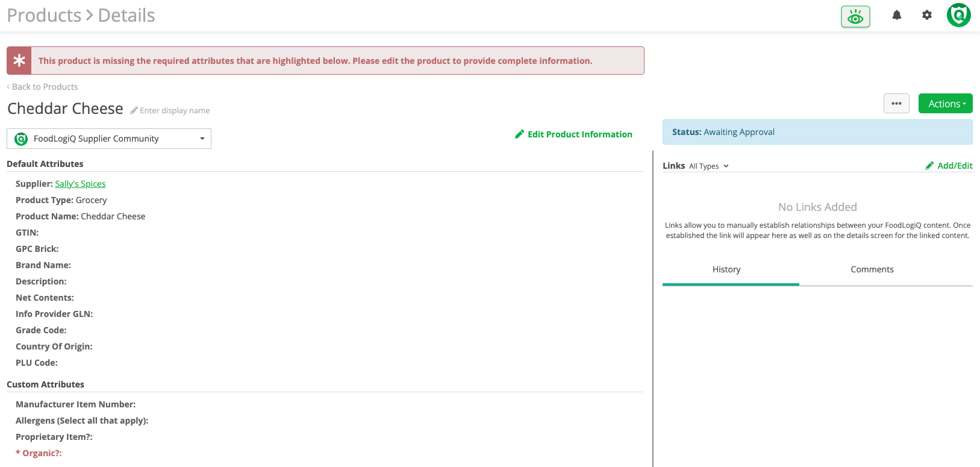This screenshot has width=980, height=467.
Task: Click the green eye watch icon
Action: click(855, 16)
